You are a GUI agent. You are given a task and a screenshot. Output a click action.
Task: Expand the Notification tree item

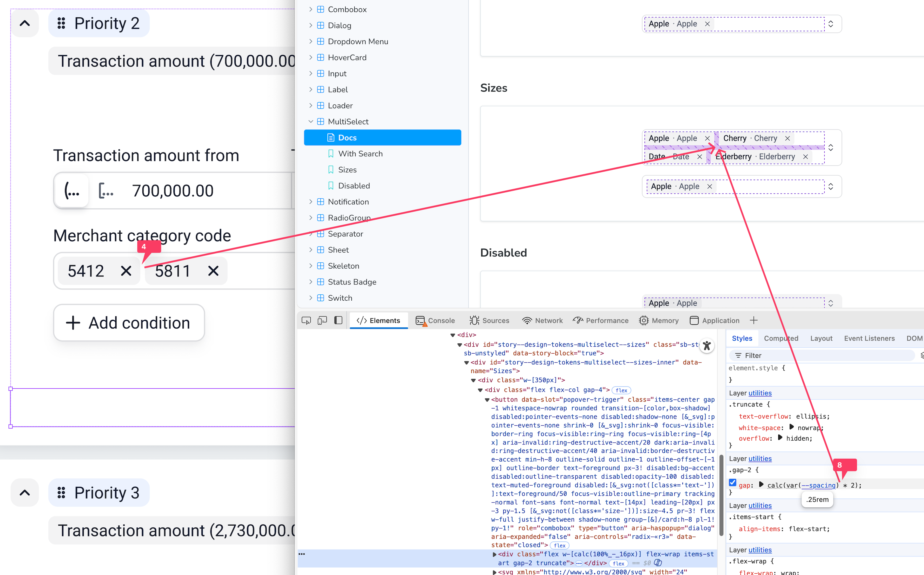[x=311, y=202]
